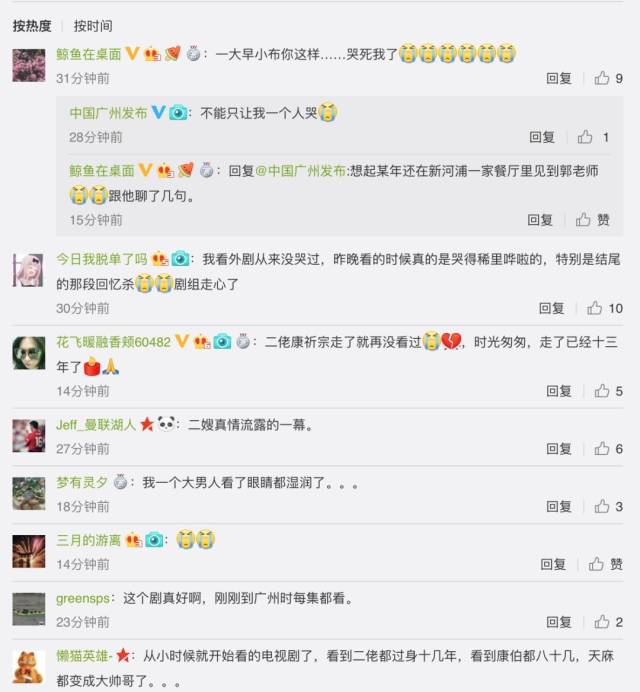Like greensps's comment thumbs-up
The height and width of the screenshot is (692, 640).
click(602, 622)
